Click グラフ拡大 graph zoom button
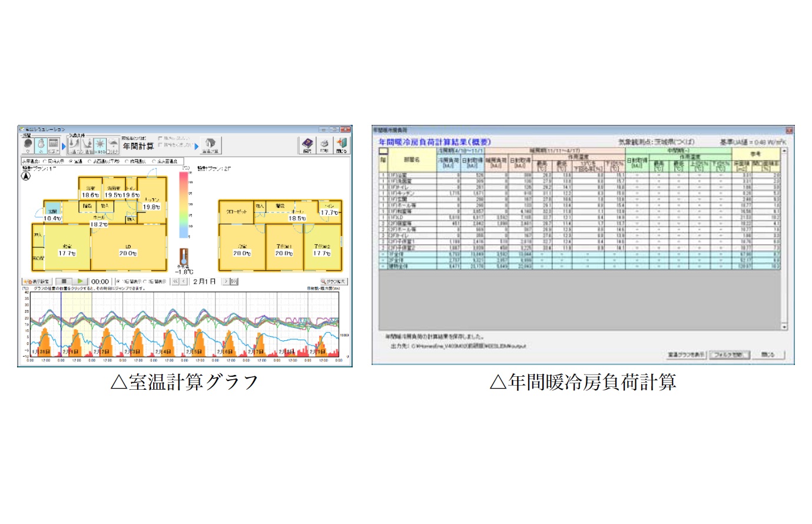This screenshot has width=812, height=524. (x=334, y=281)
